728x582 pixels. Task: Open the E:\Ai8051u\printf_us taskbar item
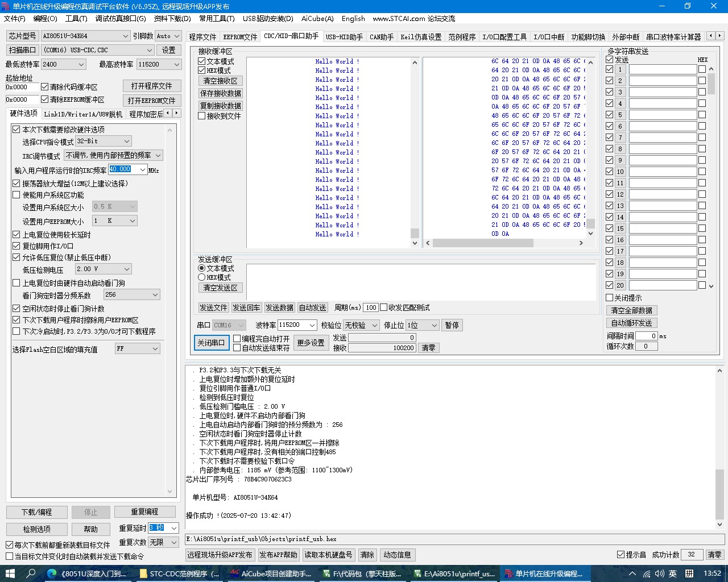click(x=454, y=573)
